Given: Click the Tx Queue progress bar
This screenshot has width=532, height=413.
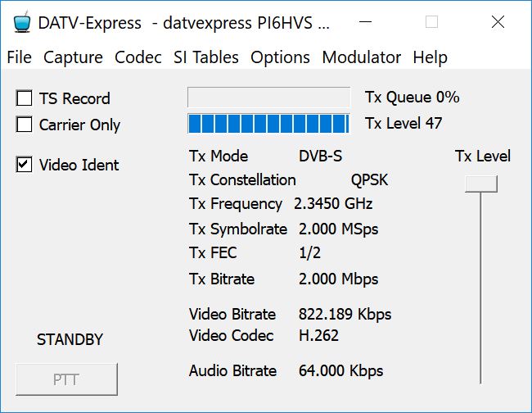Looking at the screenshot, I should click(268, 98).
